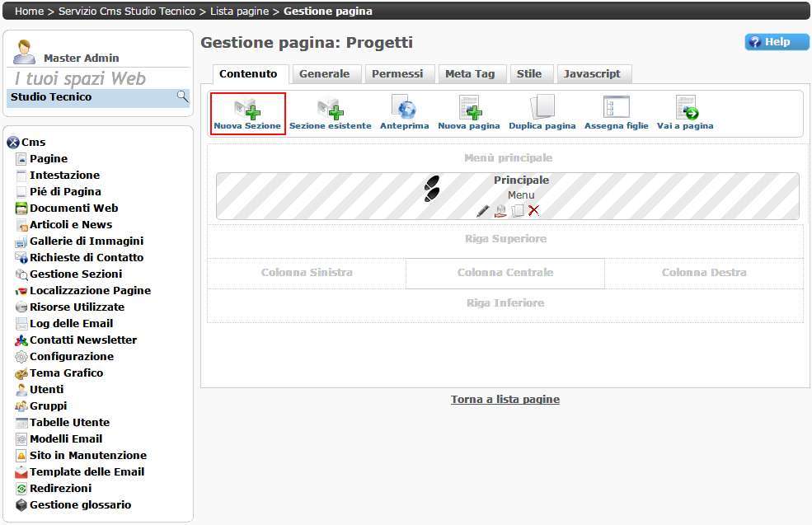Edit Principale section with pencil icon

483,211
